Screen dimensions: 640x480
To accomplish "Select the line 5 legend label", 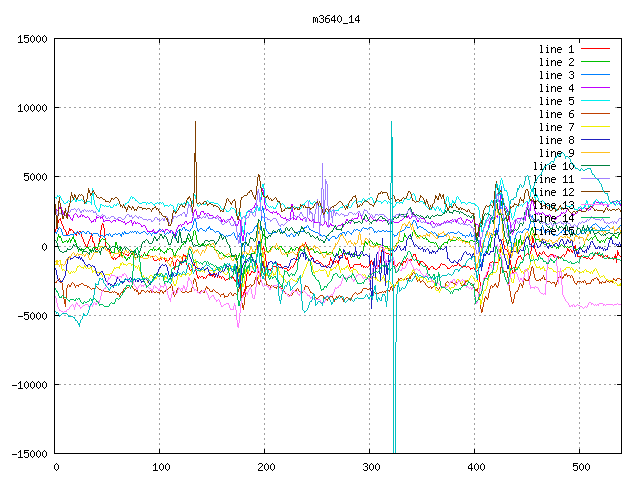I will click(x=556, y=101).
